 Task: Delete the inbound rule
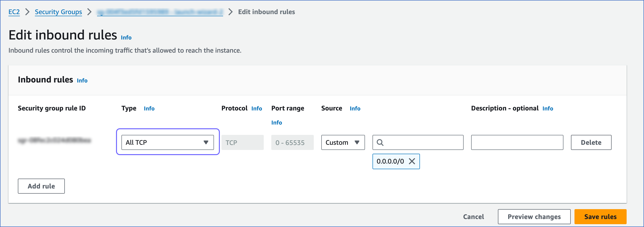(591, 142)
